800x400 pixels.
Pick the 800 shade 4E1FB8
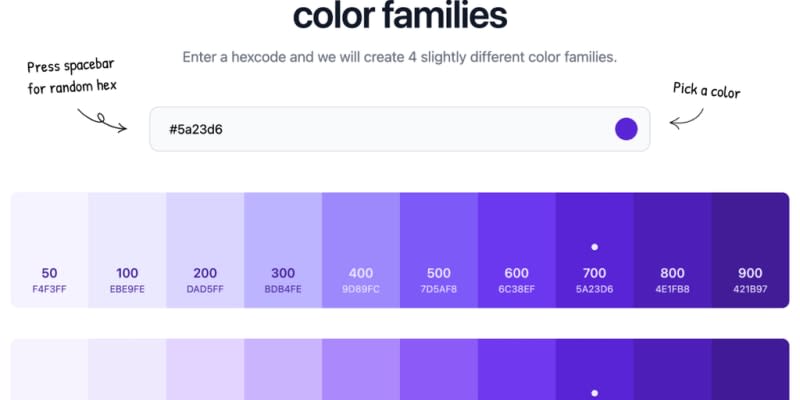(x=672, y=250)
